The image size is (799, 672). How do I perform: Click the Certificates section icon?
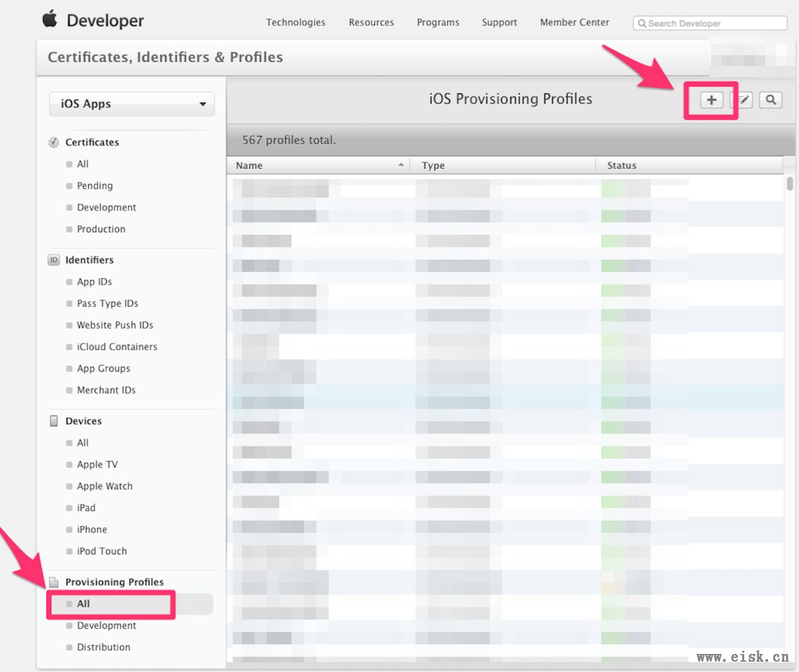tap(54, 142)
